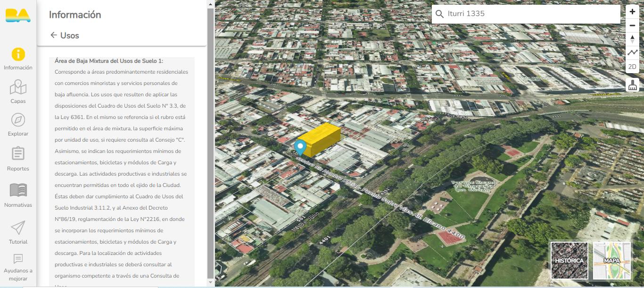The image size is (644, 288).
Task: Reset map north with compass button
Action: coord(632,39)
